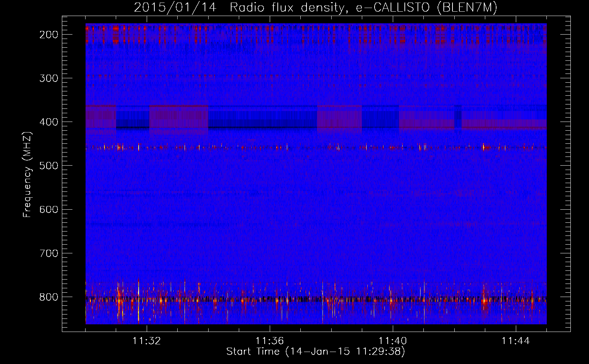Click the 'Frequency (MHZ)' axis label
This screenshot has height=364, width=589.
[x=27, y=174]
